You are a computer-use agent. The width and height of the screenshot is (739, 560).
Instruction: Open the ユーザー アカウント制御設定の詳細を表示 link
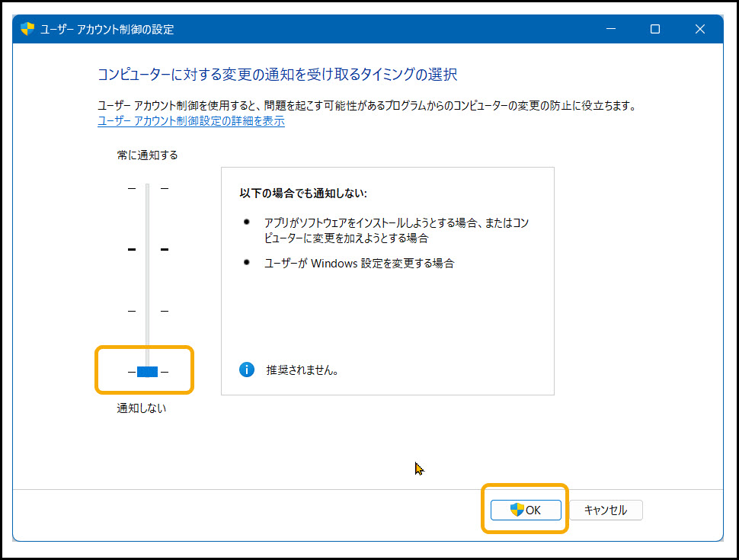[191, 121]
